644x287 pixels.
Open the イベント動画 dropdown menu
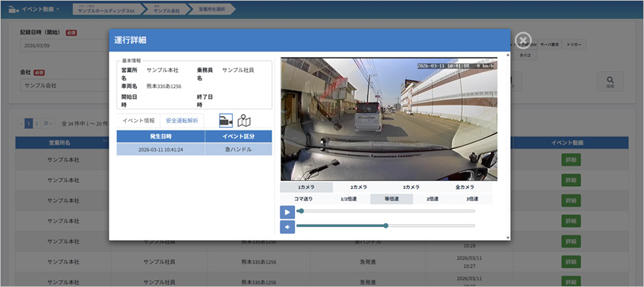[40, 9]
